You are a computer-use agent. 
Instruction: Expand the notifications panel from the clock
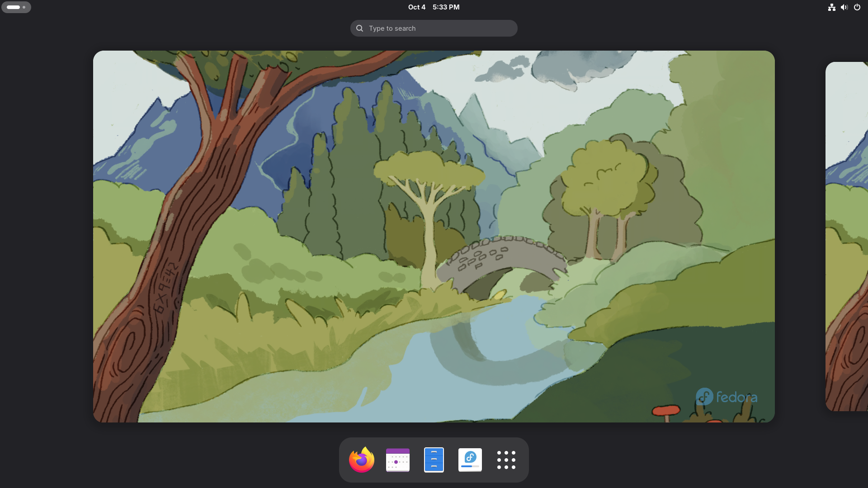point(433,7)
